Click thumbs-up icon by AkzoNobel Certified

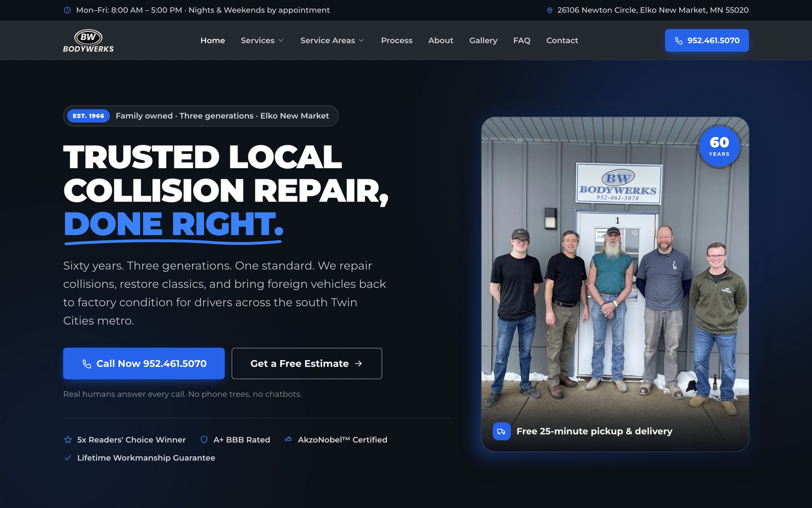click(288, 439)
